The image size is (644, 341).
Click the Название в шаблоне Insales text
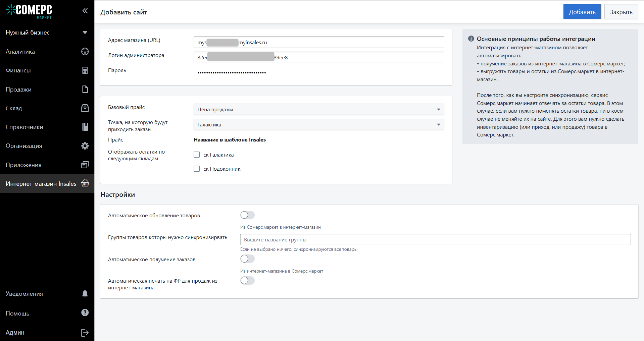pyautogui.click(x=230, y=140)
